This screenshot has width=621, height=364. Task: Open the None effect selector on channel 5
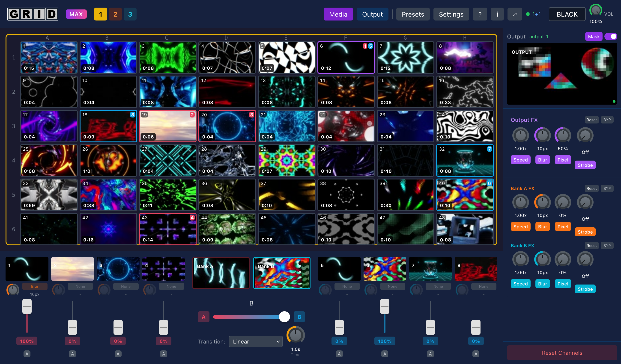tap(347, 286)
